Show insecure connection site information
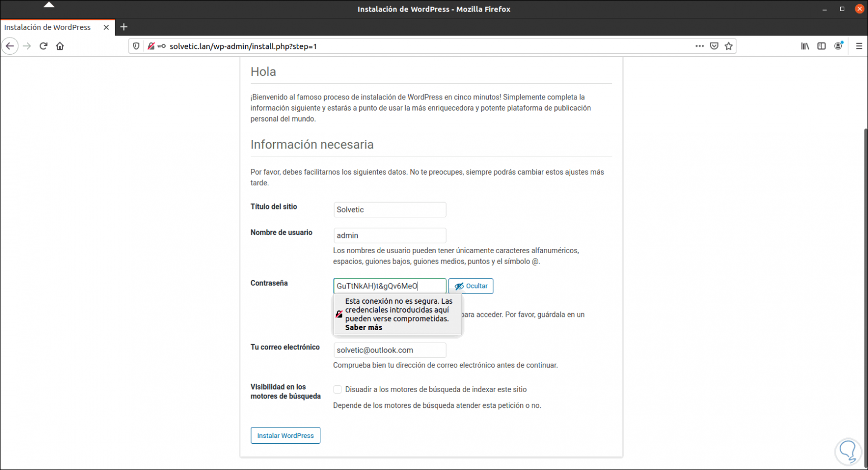868x470 pixels. click(151, 46)
